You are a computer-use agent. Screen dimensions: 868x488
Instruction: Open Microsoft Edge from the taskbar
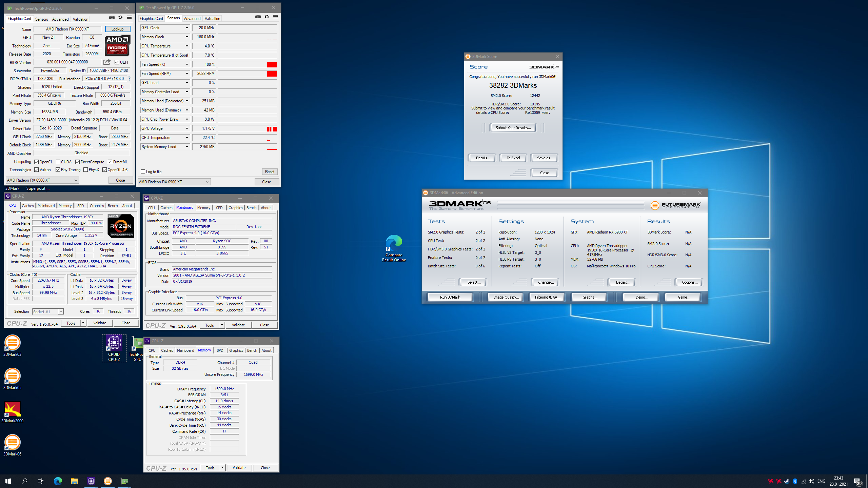coord(58,481)
